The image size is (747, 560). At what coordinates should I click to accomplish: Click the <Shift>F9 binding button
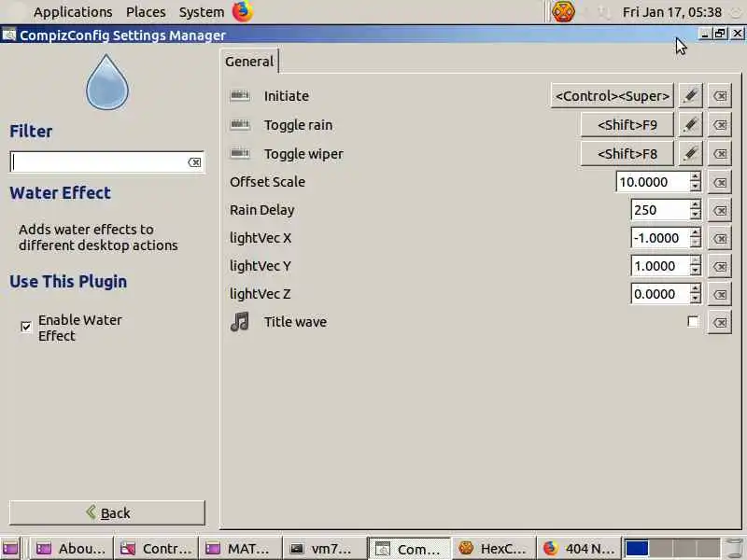627,125
